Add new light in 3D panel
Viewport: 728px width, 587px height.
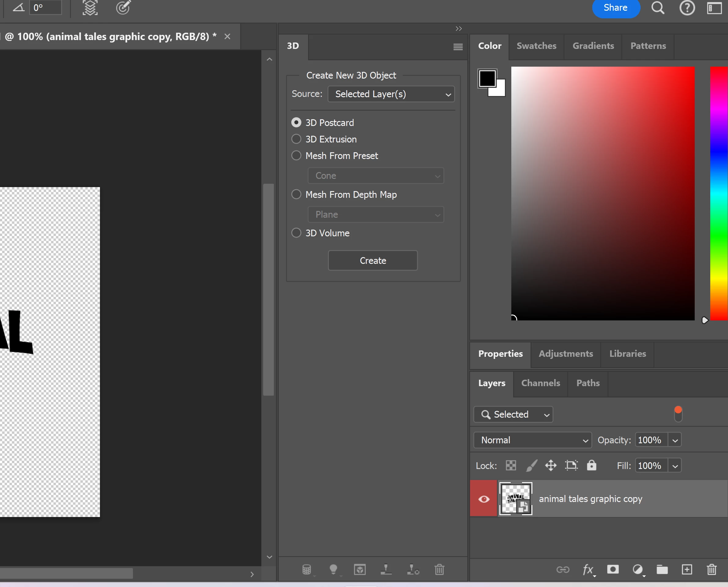tap(333, 569)
